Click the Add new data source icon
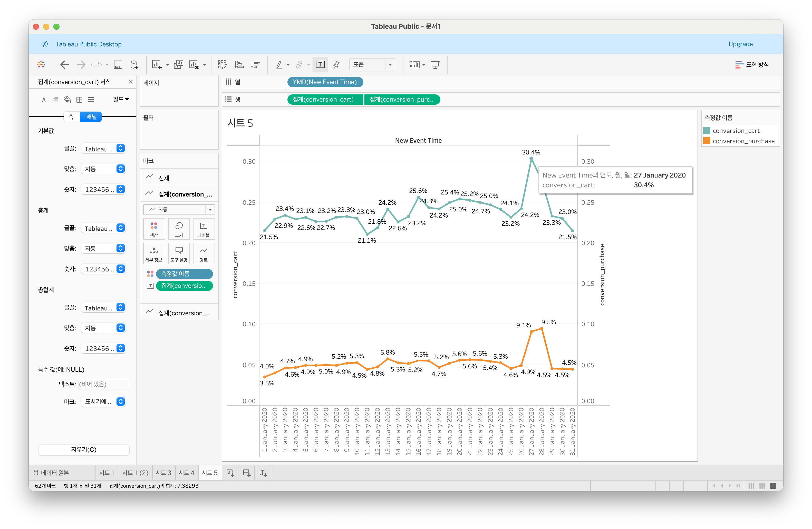 [x=134, y=65]
